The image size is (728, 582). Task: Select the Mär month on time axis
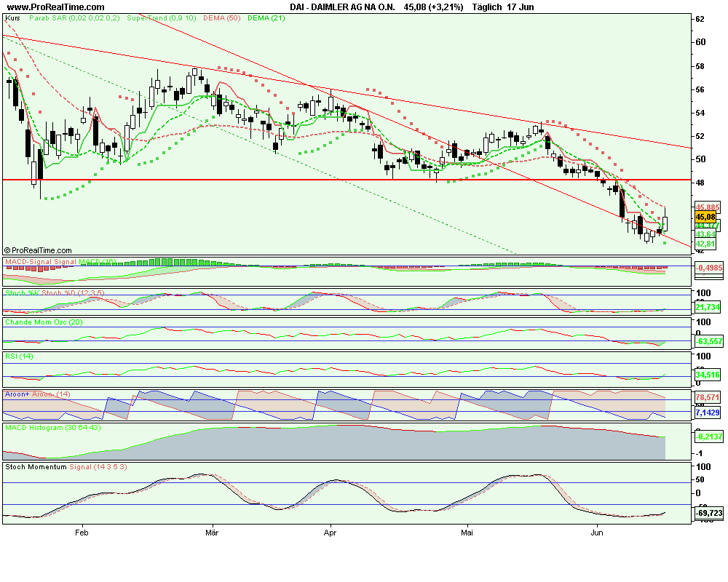[x=212, y=533]
